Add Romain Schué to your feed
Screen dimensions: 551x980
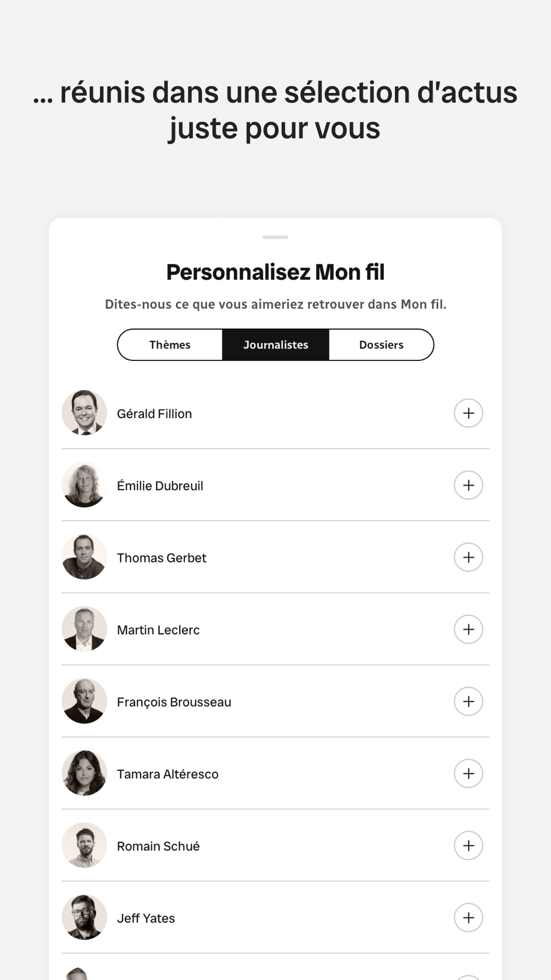click(468, 845)
